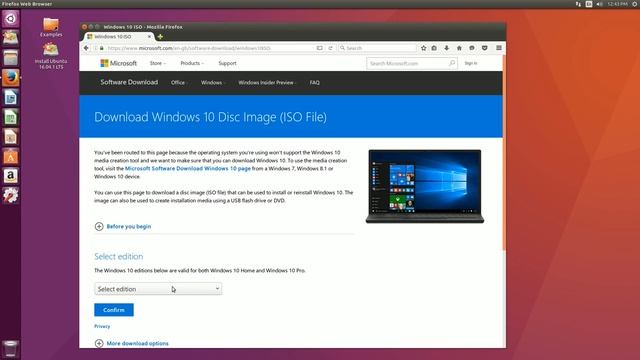Click the "Download Windows 10 Disc Image (ISO File)" title
This screenshot has width=640, height=360.
210,117
